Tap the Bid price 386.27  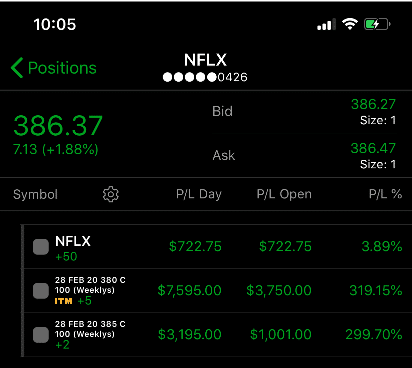point(373,104)
